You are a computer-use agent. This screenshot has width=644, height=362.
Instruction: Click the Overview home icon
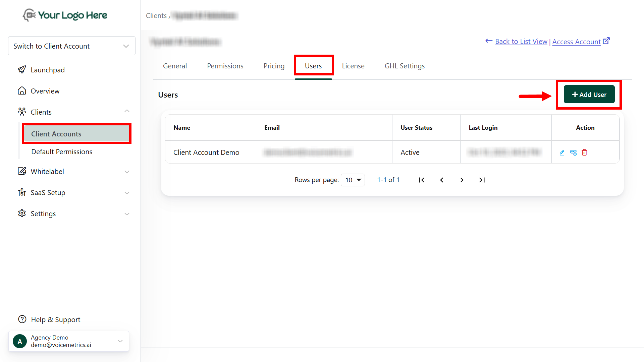coord(22,91)
